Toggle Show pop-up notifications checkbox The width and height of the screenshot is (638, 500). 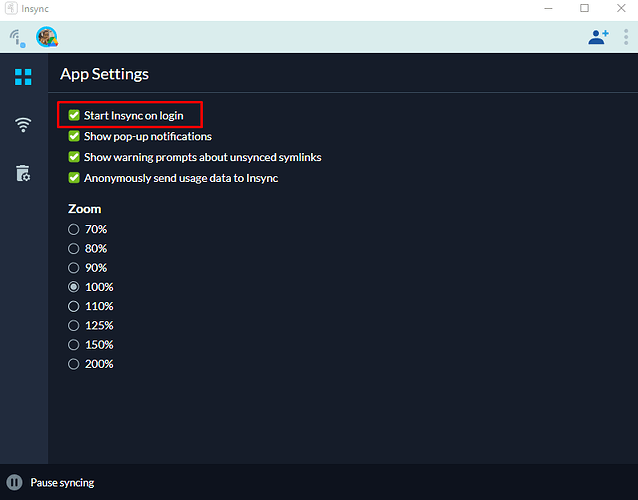coord(74,136)
